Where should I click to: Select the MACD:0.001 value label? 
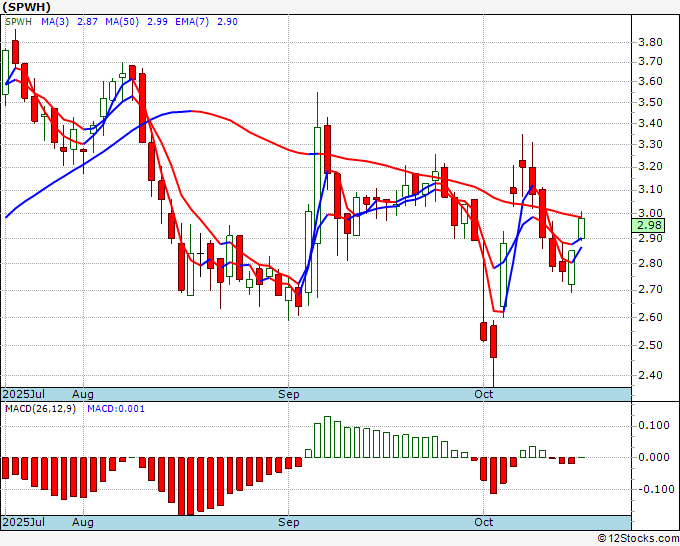(x=116, y=409)
